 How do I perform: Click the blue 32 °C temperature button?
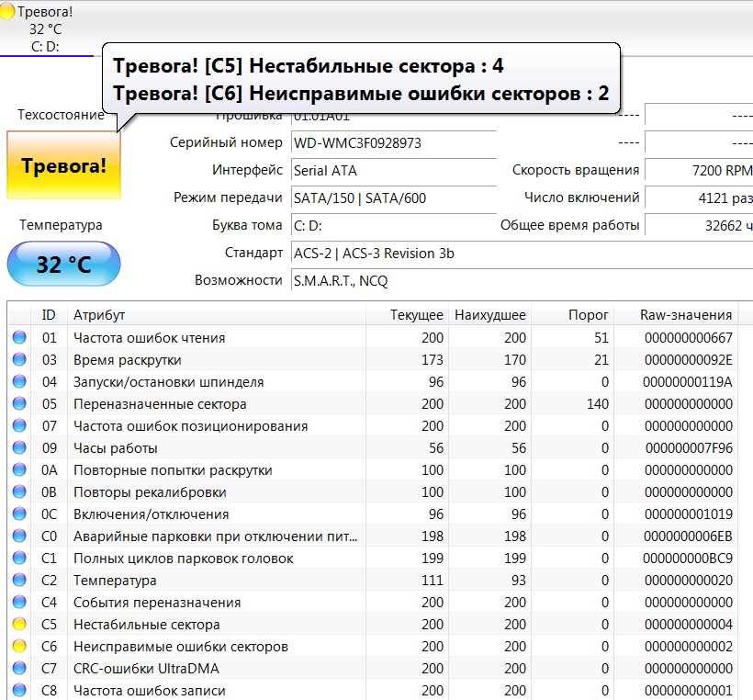pos(63,265)
